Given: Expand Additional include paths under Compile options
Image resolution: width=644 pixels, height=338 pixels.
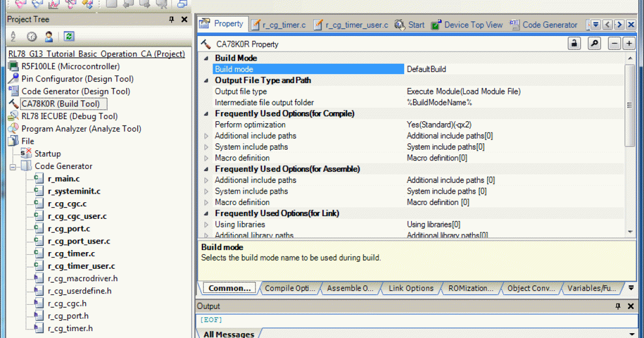Looking at the screenshot, I should coord(206,136).
